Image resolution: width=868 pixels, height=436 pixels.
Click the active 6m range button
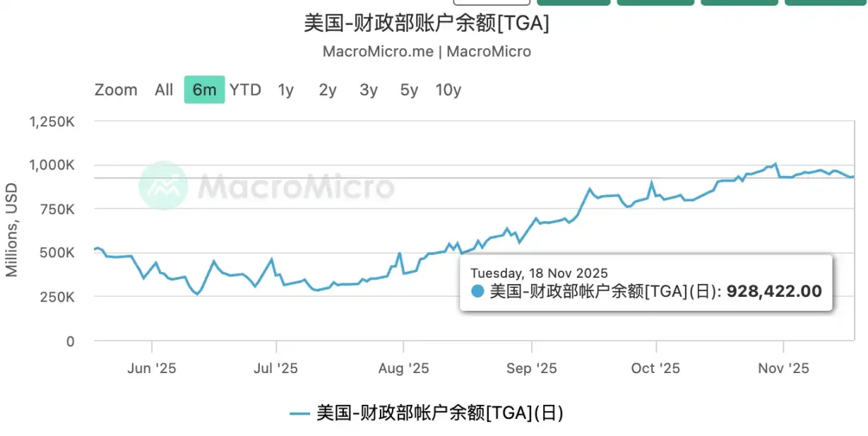click(x=205, y=90)
